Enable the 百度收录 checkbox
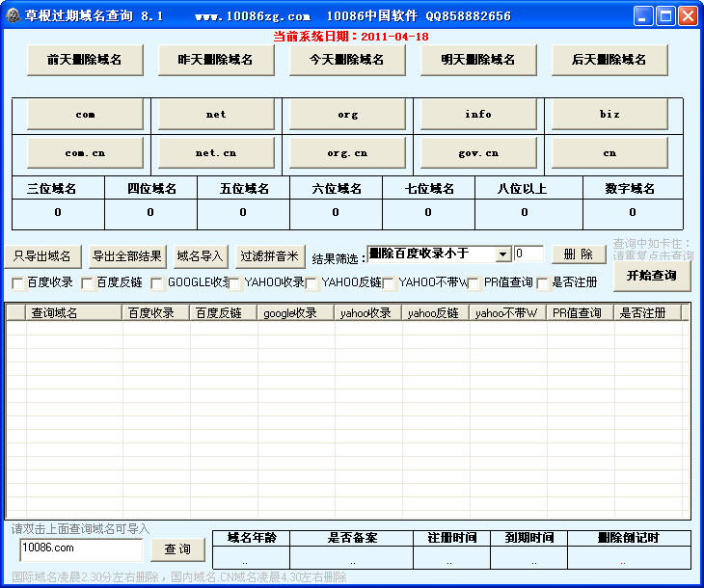Image resolution: width=704 pixels, height=588 pixels. tap(18, 283)
